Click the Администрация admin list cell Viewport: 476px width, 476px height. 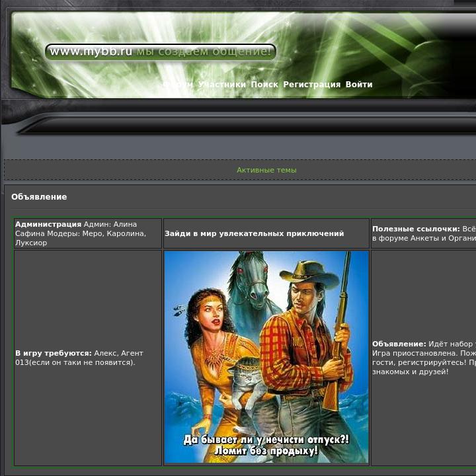tap(88, 233)
